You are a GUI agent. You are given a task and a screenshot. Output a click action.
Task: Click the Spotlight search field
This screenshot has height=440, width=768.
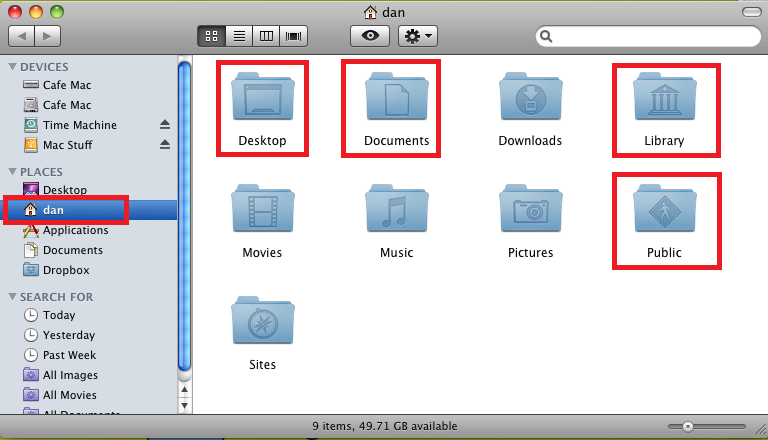click(x=648, y=36)
